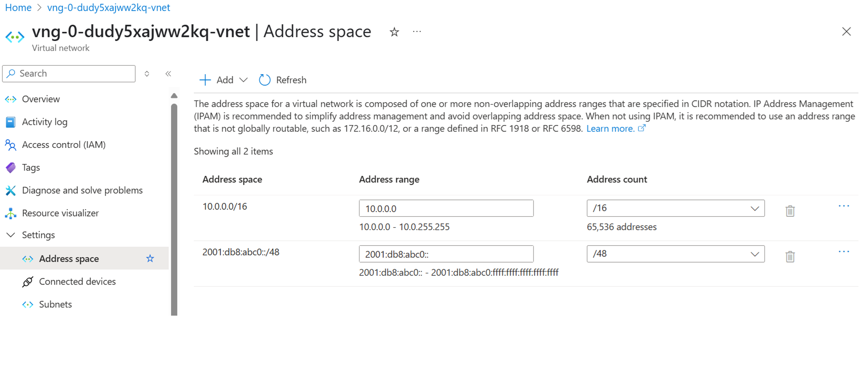Open the /48 address count dropdown
The image size is (868, 368).
coord(675,254)
